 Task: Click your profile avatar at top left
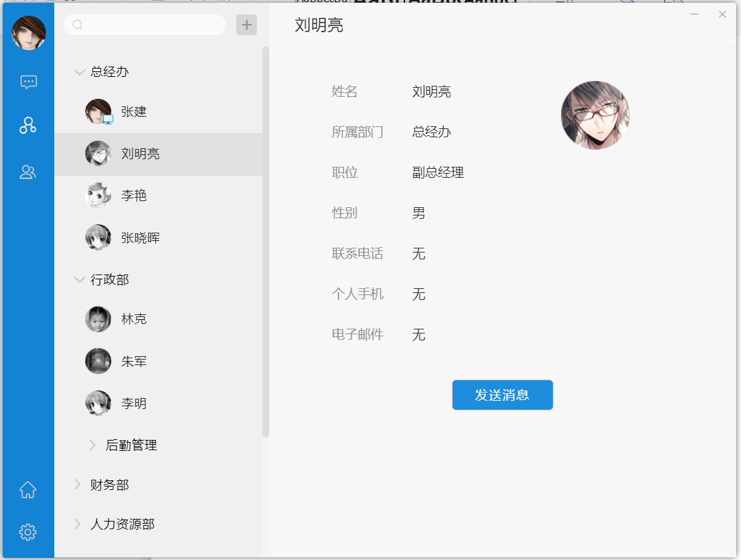click(29, 33)
